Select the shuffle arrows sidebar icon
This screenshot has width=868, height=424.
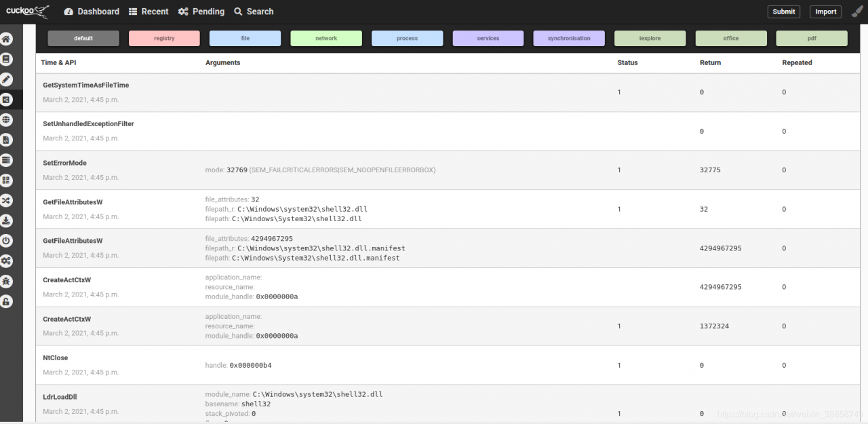[7, 200]
